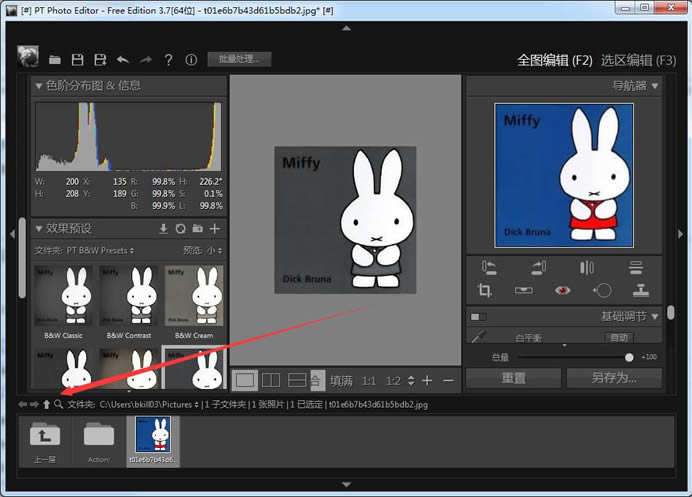Click the about info icon in toolbar
The image size is (692, 497).
(x=191, y=60)
